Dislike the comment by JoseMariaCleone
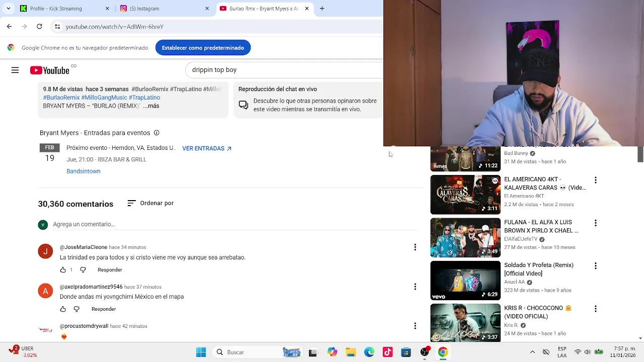The image size is (644, 362). coord(83,270)
